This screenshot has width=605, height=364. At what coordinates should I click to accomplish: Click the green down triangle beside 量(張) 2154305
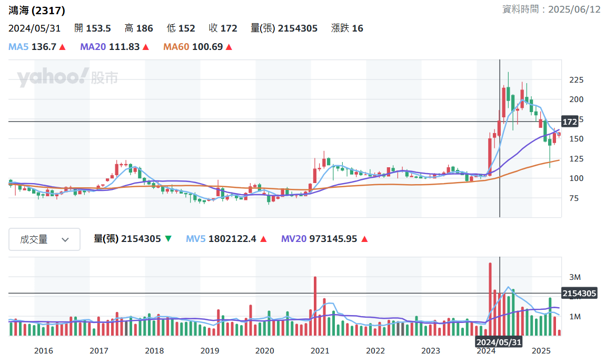pos(168,239)
